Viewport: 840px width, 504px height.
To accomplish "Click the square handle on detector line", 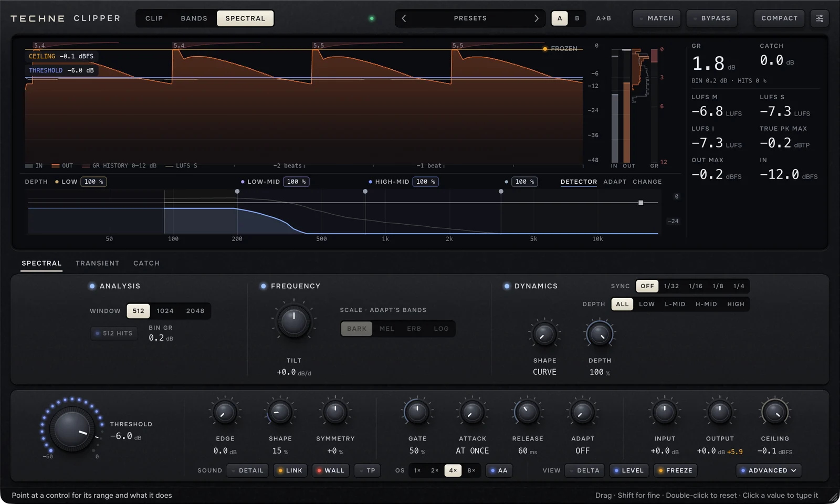I will click(640, 203).
